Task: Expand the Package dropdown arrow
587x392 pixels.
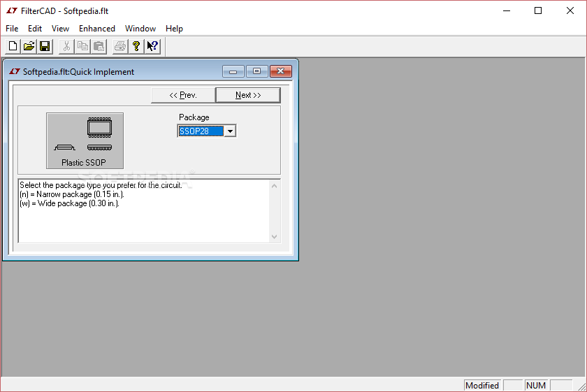Action: 230,131
